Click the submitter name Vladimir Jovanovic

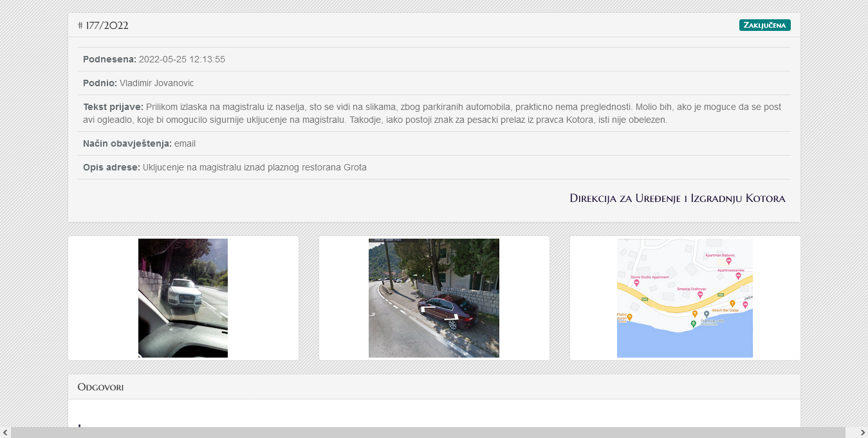tap(156, 83)
